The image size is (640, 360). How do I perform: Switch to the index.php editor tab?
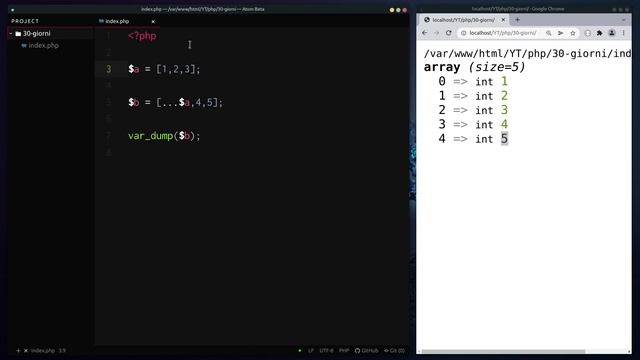[x=127, y=21]
